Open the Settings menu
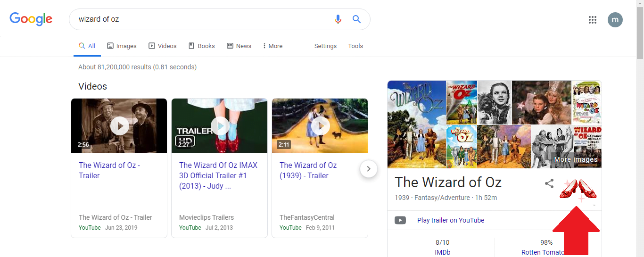 coord(325,46)
